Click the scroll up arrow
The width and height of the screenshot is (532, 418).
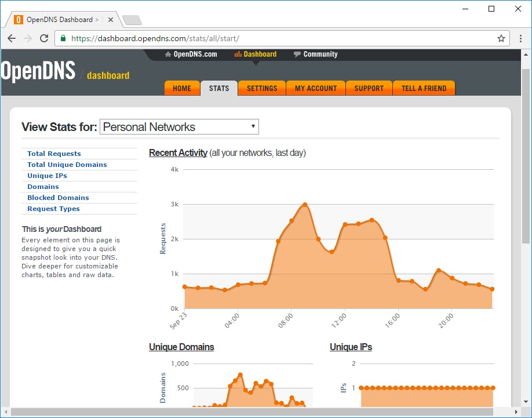click(x=526, y=54)
